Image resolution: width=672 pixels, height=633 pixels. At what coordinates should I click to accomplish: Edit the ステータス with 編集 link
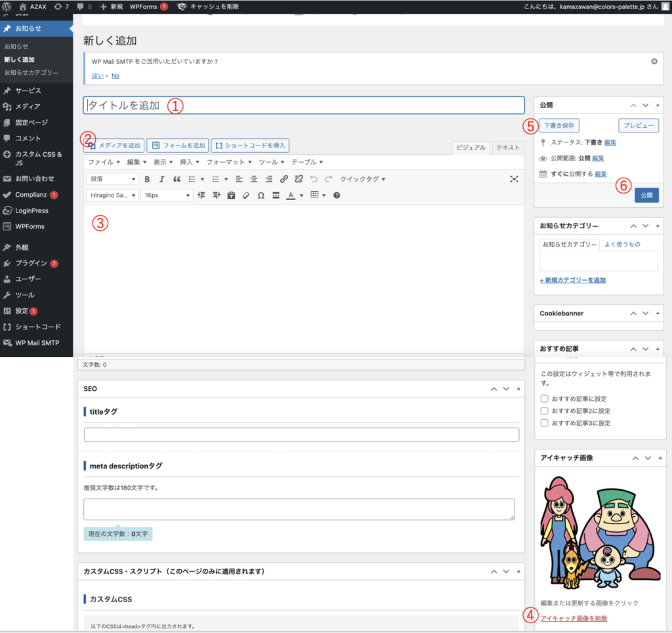point(610,142)
